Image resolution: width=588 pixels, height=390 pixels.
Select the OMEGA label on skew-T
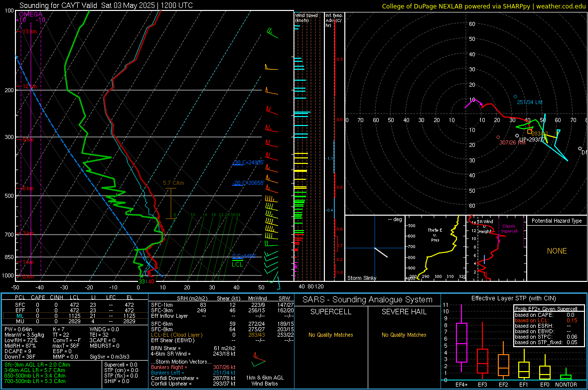pos(30,14)
